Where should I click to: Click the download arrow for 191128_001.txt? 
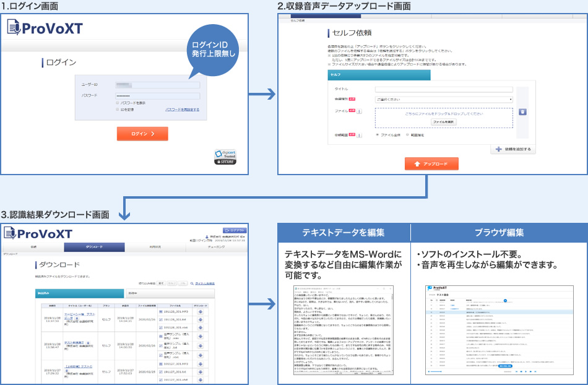(200, 320)
